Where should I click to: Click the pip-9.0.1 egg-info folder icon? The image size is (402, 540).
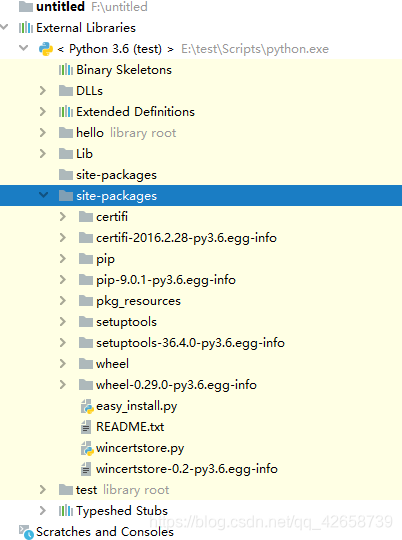coord(86,280)
